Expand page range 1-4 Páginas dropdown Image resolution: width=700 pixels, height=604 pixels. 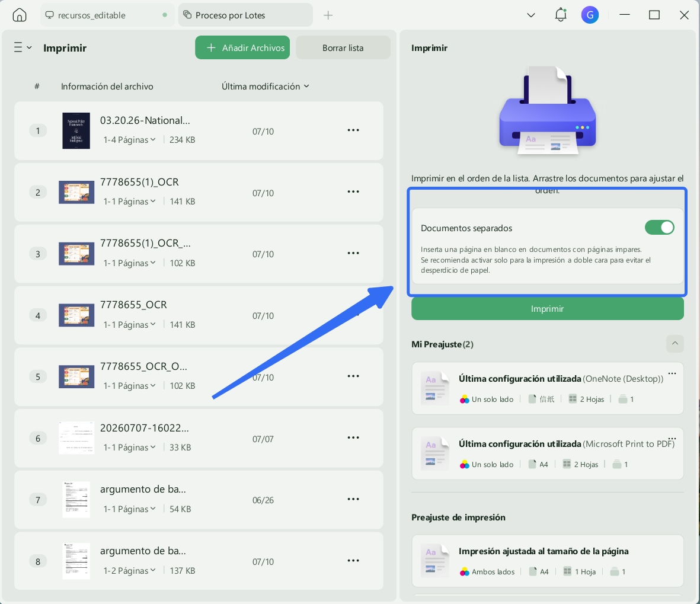point(129,140)
